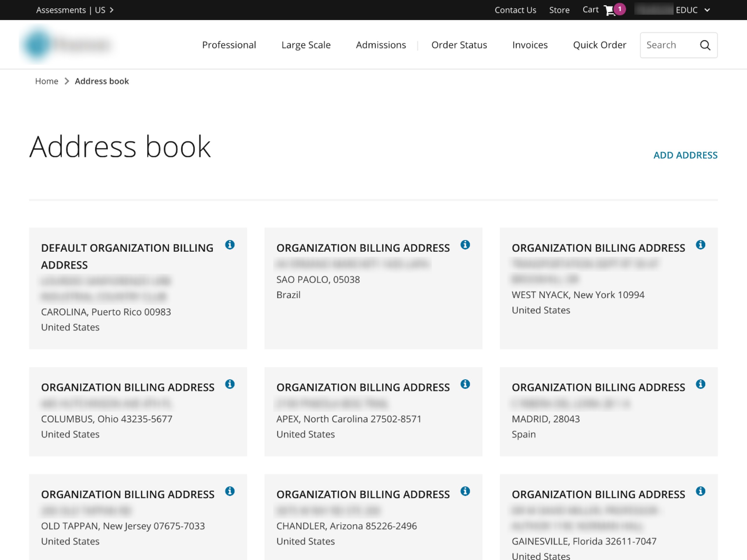
Task: Open the Large Scale menu
Action: pos(306,45)
